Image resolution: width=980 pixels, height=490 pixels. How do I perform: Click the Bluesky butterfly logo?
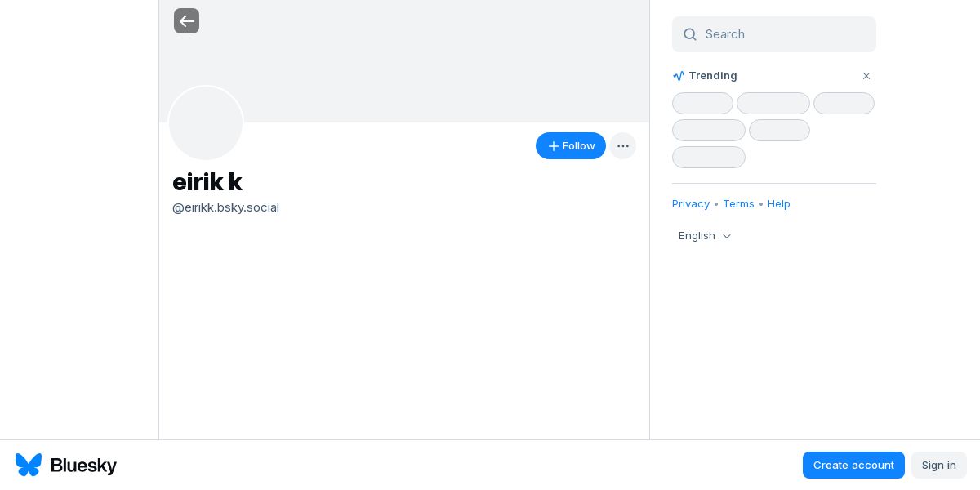tap(29, 465)
